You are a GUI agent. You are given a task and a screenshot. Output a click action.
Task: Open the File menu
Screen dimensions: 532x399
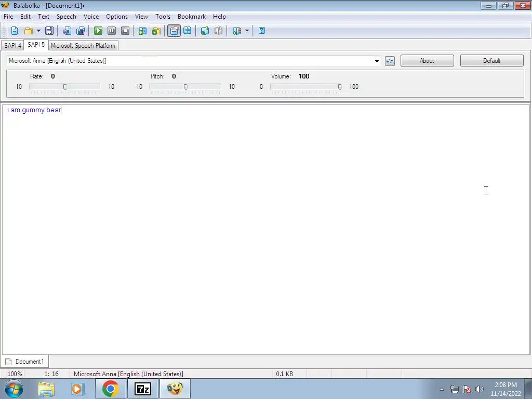tap(8, 17)
